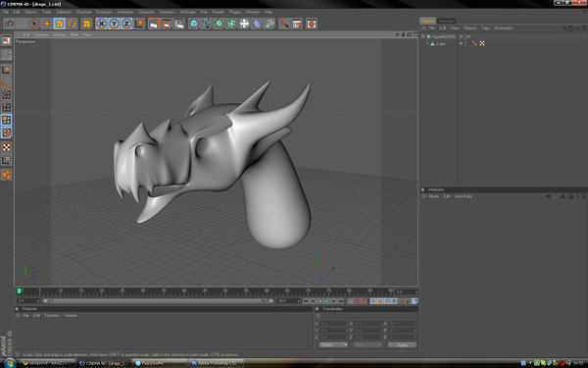Image resolution: width=588 pixels, height=368 pixels.
Task: Open the File menu in main menu bar
Action: tap(6, 12)
